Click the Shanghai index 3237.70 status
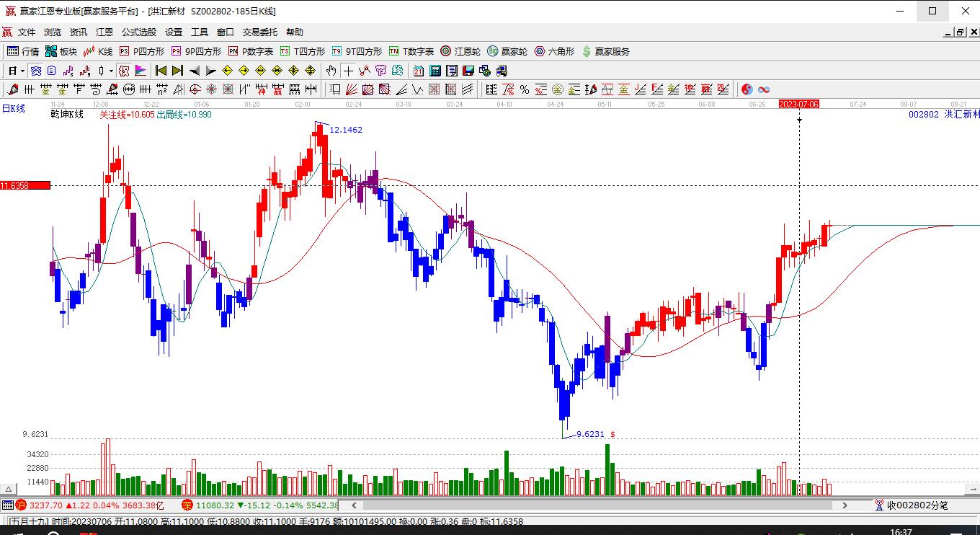This screenshot has width=980, height=535. (x=46, y=505)
